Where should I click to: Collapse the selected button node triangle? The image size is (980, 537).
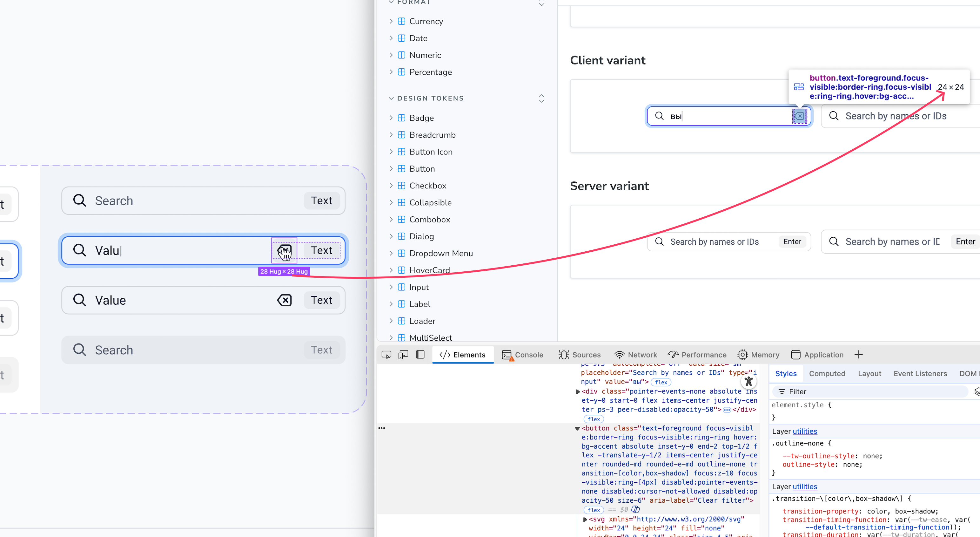tap(578, 429)
